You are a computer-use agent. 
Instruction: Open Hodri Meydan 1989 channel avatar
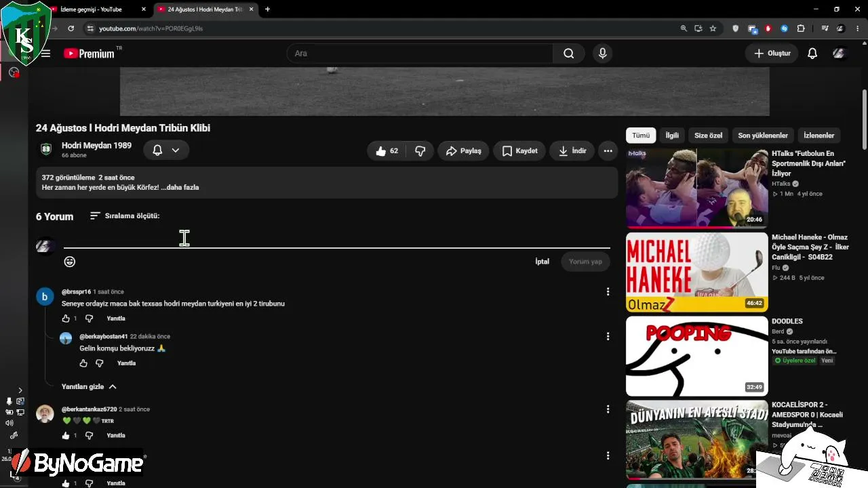[x=46, y=150]
